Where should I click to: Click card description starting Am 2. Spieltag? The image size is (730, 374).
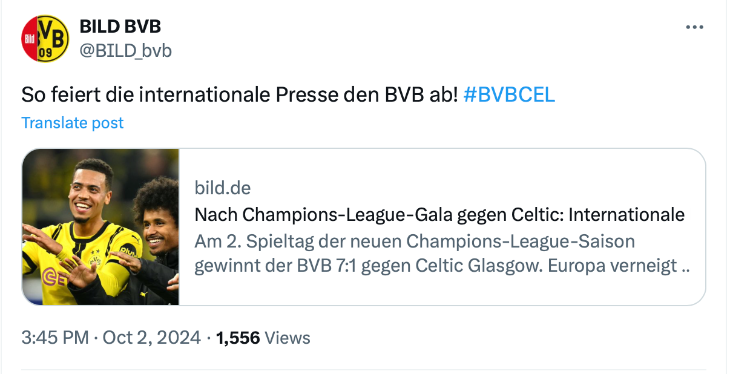(x=441, y=254)
